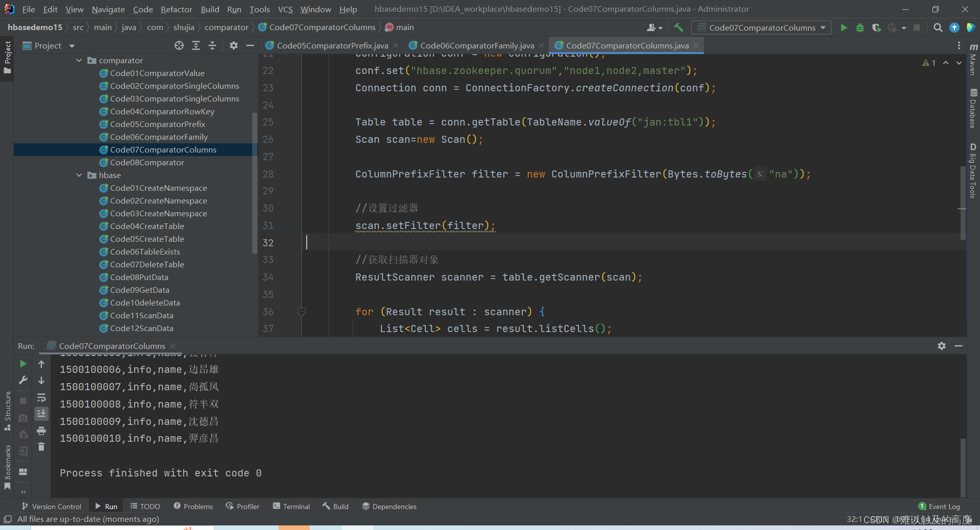Open Big Data Tools window
This screenshot has height=530, width=980.
[x=973, y=171]
